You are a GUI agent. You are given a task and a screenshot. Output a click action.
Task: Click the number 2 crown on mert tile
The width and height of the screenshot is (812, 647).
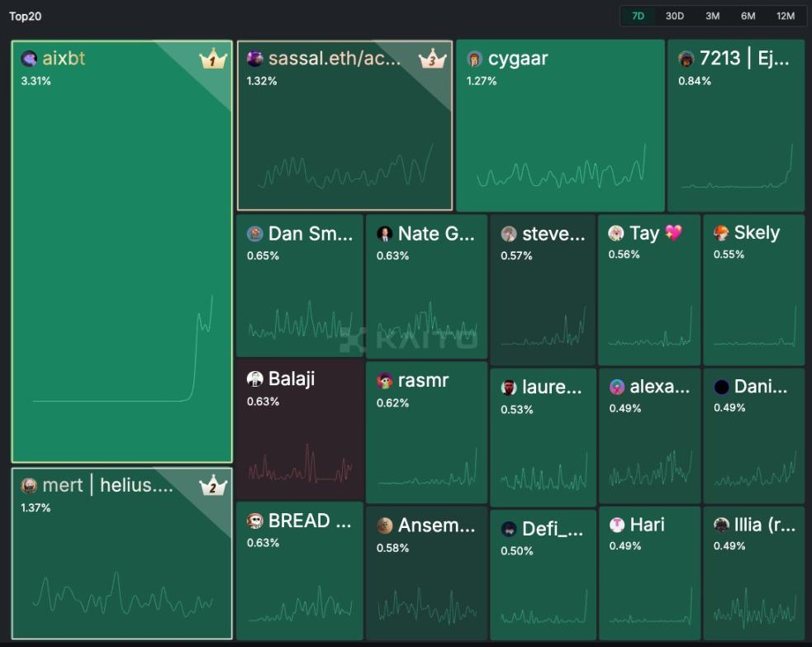[213, 485]
